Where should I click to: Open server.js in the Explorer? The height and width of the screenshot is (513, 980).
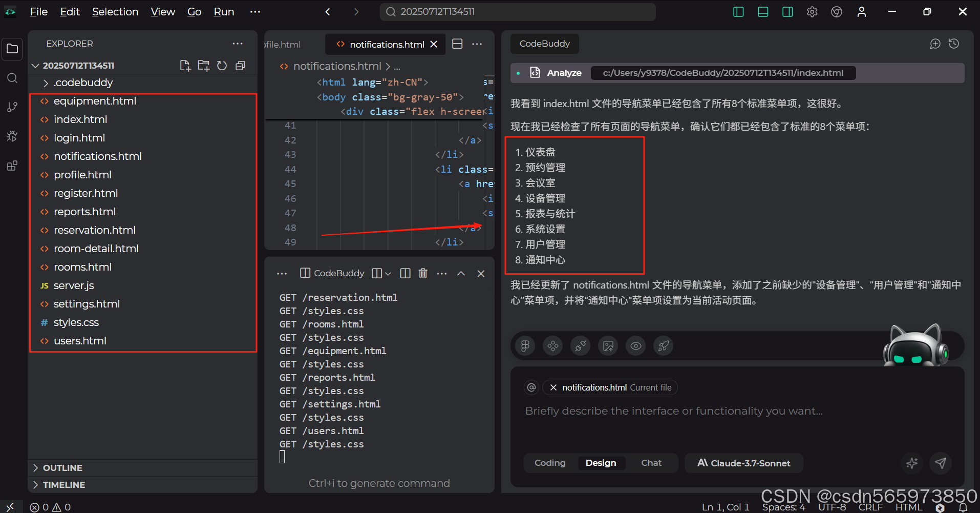coord(143,285)
